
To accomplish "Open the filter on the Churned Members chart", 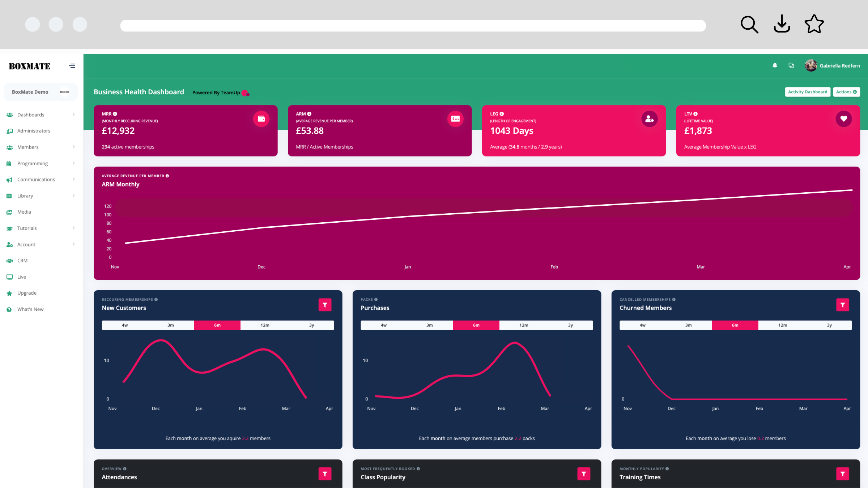I will pos(843,305).
